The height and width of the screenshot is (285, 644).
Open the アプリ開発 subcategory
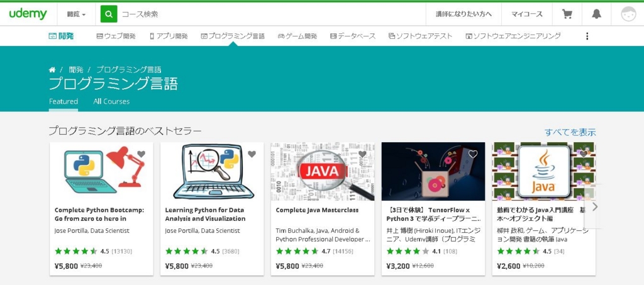coord(169,36)
